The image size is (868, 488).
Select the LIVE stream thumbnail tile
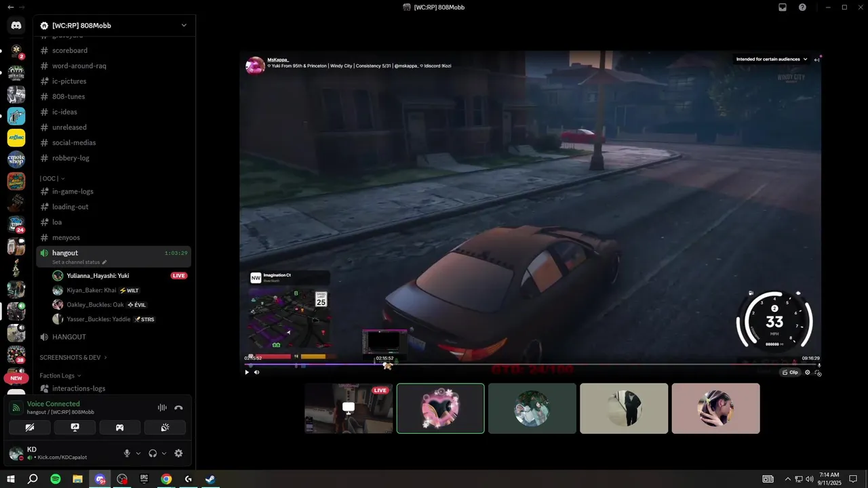coord(349,409)
